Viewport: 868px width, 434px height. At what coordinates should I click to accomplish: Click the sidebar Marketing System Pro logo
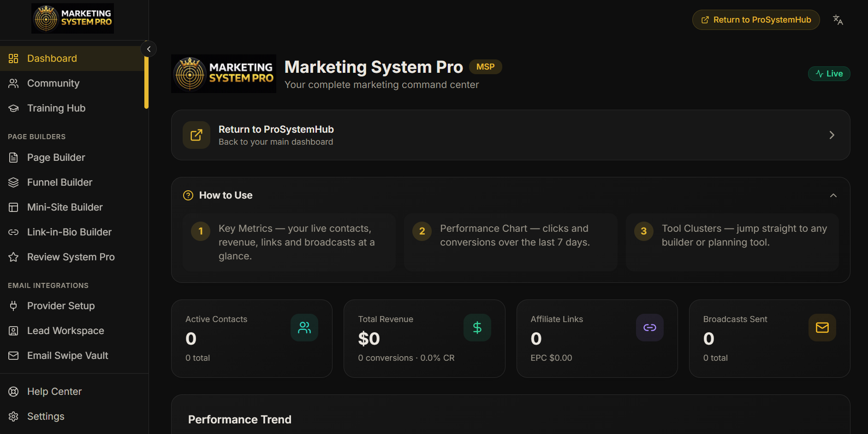click(72, 18)
